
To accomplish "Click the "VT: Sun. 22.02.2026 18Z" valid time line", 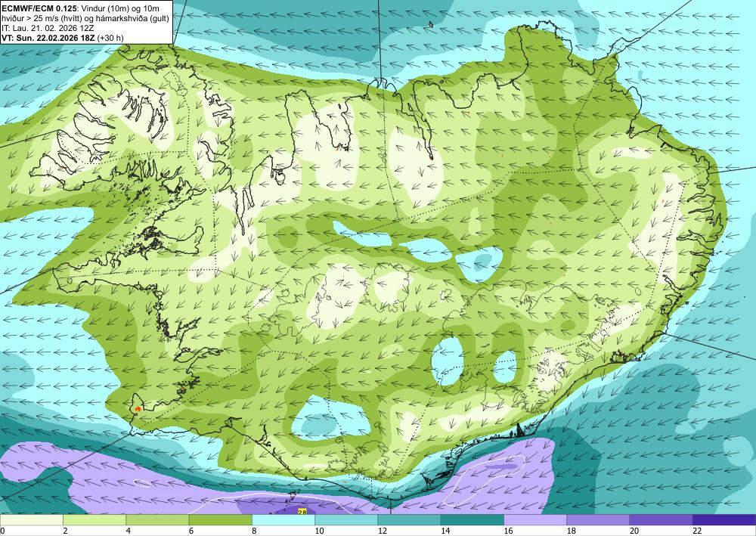I will (48, 38).
